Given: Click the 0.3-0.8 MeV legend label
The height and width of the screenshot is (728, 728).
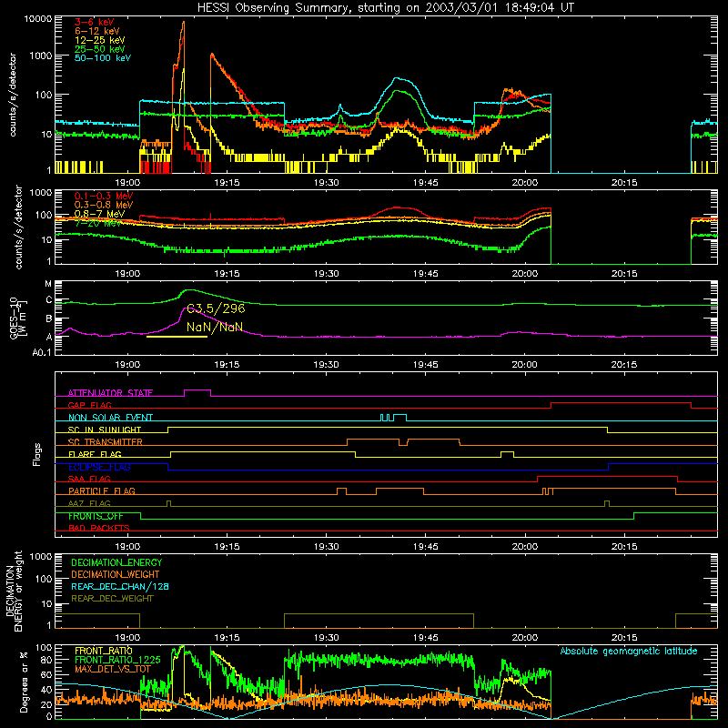Looking at the screenshot, I should click(x=104, y=205).
